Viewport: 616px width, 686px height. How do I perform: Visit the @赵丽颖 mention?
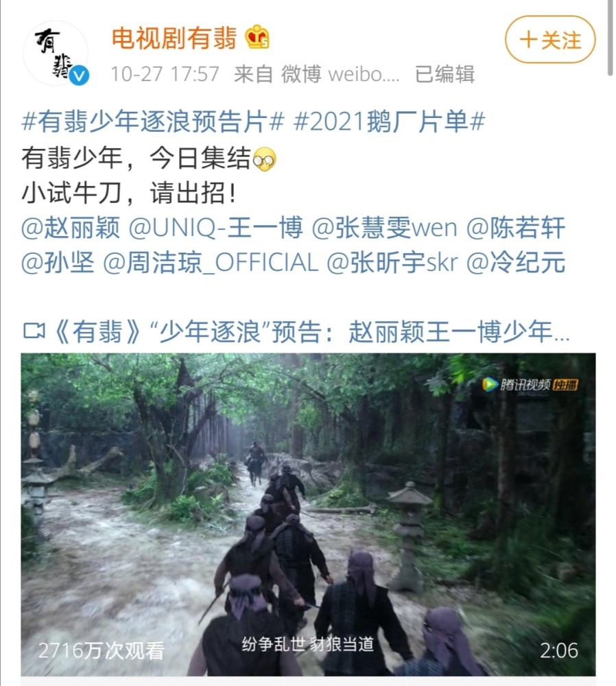click(71, 228)
